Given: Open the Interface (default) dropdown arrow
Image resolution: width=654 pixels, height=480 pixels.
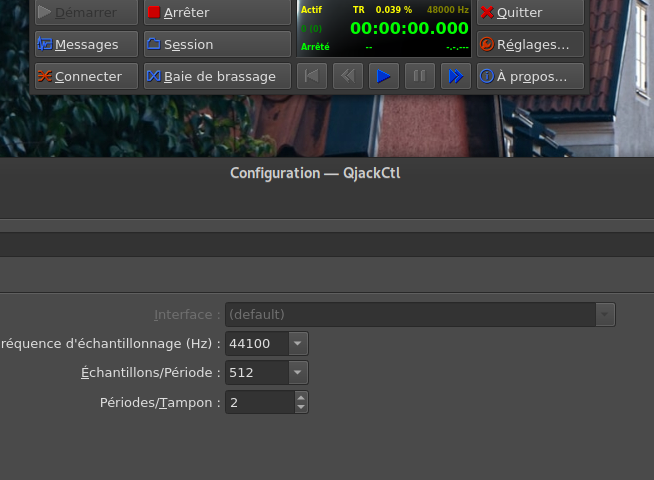Looking at the screenshot, I should [605, 314].
